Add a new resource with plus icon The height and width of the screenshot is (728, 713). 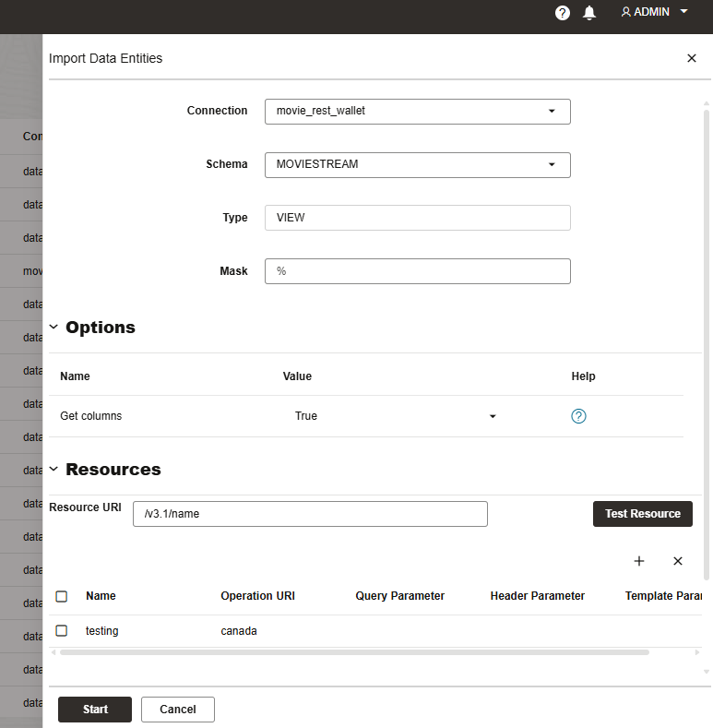coord(639,561)
